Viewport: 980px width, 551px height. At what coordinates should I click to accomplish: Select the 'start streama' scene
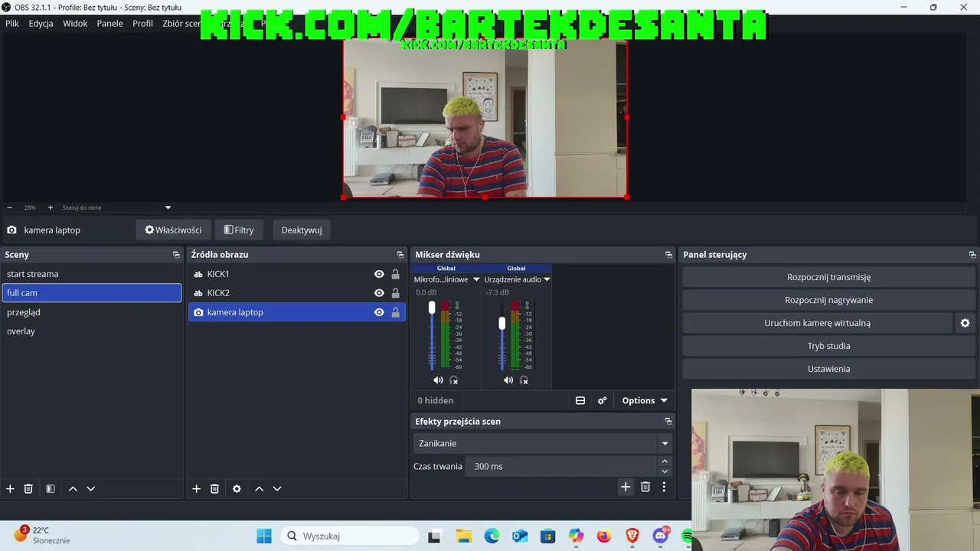pos(92,274)
